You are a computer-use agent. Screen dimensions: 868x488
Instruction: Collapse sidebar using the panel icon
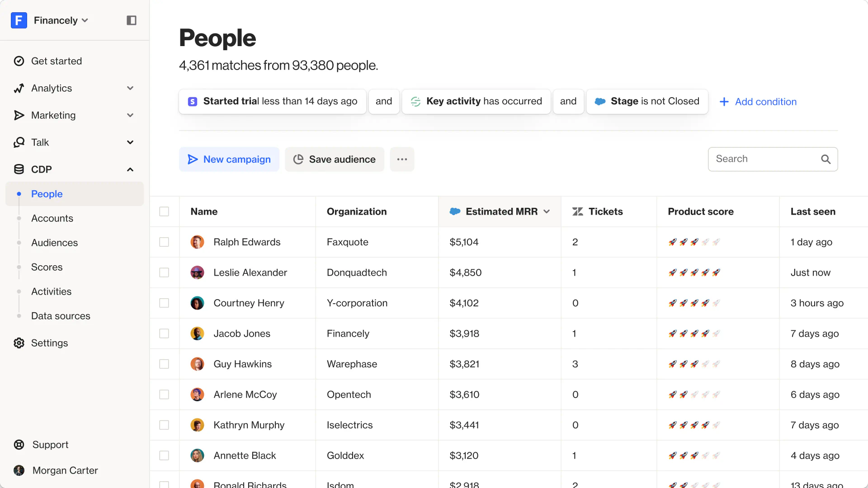(x=131, y=20)
